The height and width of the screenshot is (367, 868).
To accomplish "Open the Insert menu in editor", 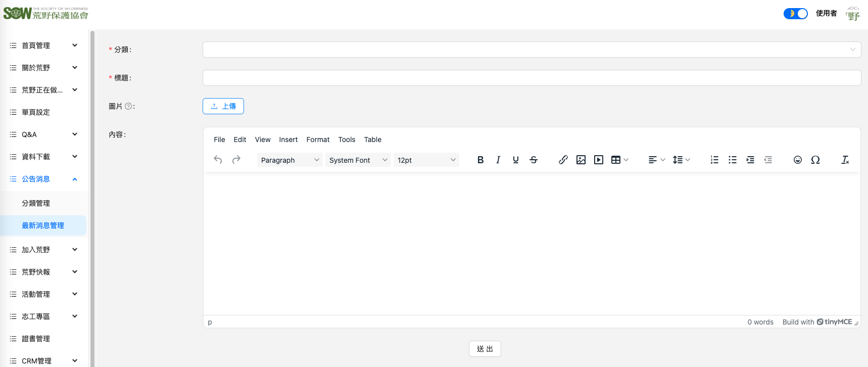I will click(288, 140).
